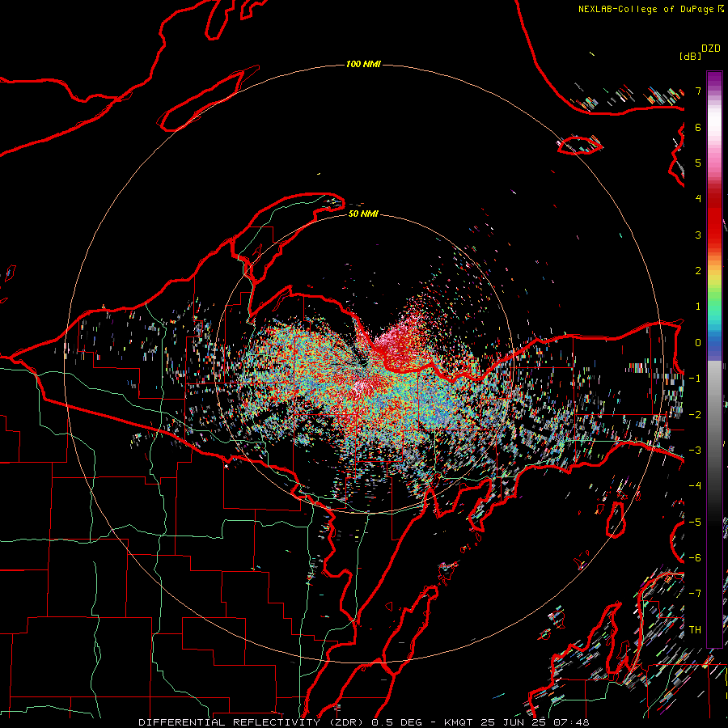The height and width of the screenshot is (728, 728).
Task: Select the 6 value on the scale
Action: (x=698, y=127)
